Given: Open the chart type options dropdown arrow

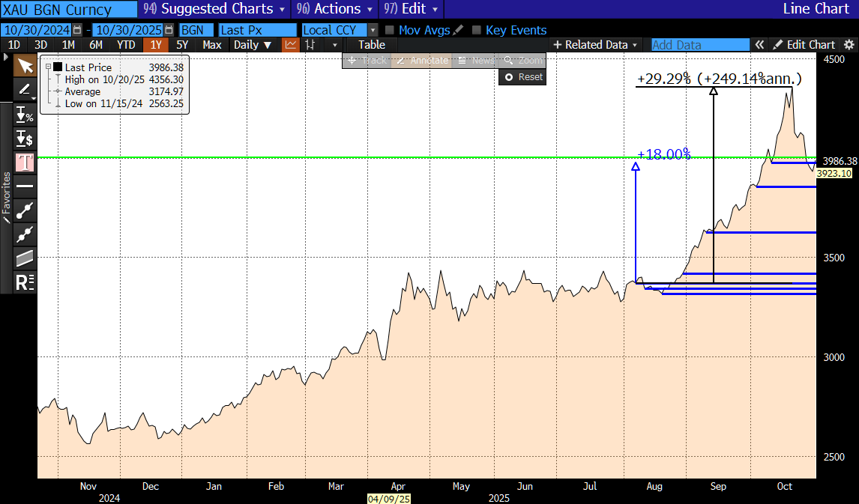Looking at the screenshot, I should point(335,45).
